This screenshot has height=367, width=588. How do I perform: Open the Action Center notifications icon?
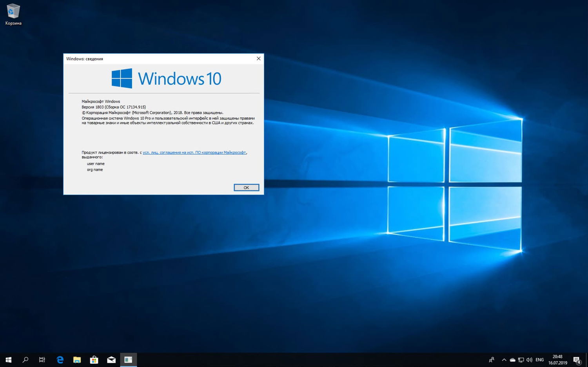(577, 360)
